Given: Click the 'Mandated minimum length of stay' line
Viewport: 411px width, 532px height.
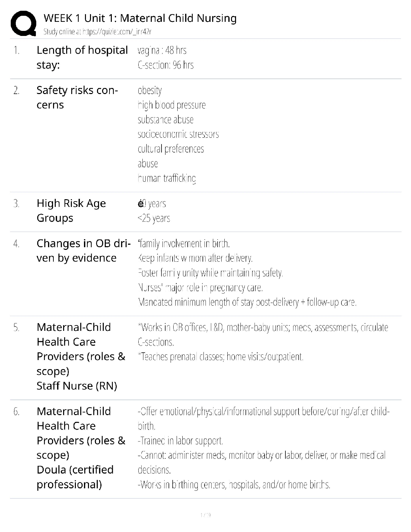Looking at the screenshot, I should tap(247, 302).
